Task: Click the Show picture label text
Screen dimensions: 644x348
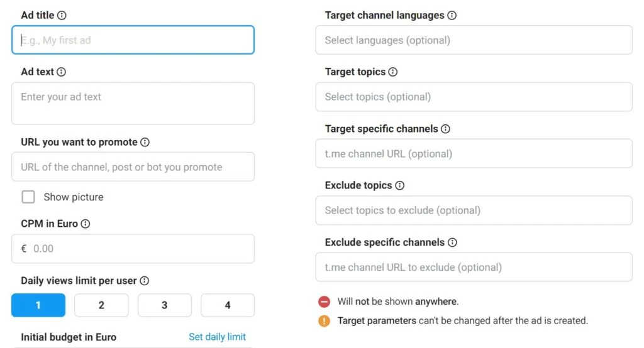Action: tap(74, 197)
